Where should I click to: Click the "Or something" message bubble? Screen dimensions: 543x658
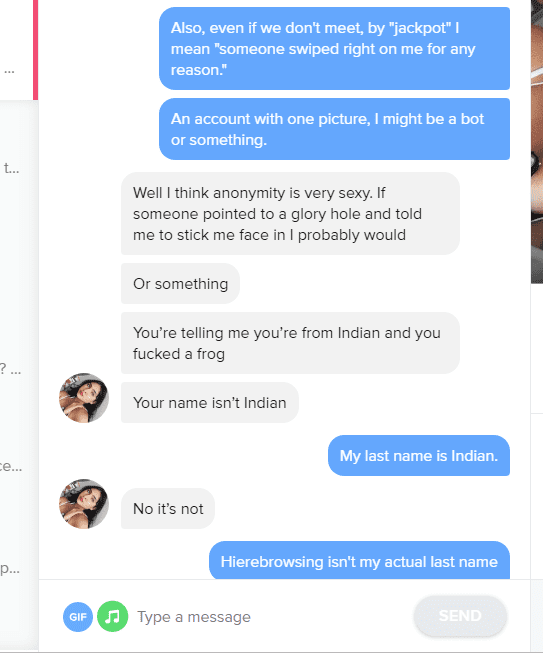point(180,284)
